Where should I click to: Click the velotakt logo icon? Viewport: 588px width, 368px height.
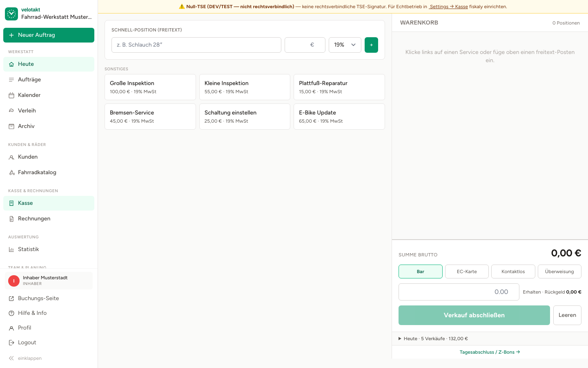pyautogui.click(x=11, y=13)
